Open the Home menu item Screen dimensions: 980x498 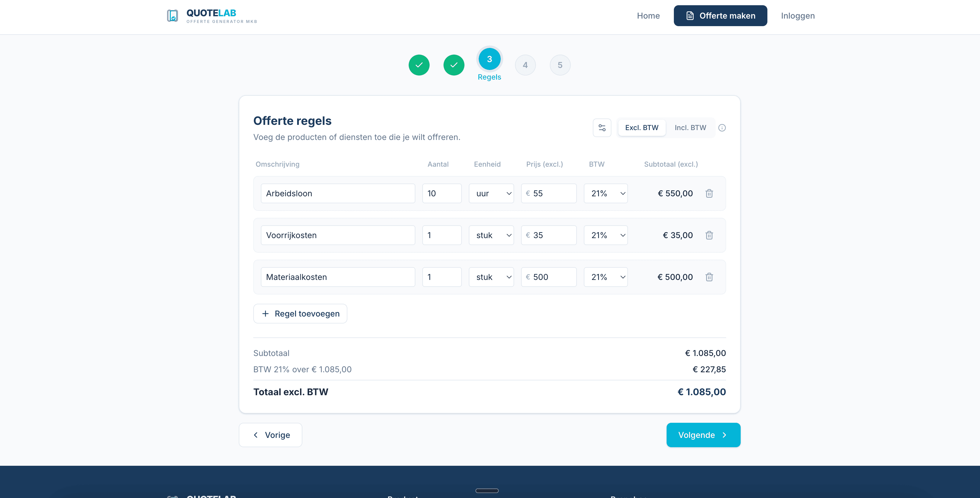pos(648,16)
